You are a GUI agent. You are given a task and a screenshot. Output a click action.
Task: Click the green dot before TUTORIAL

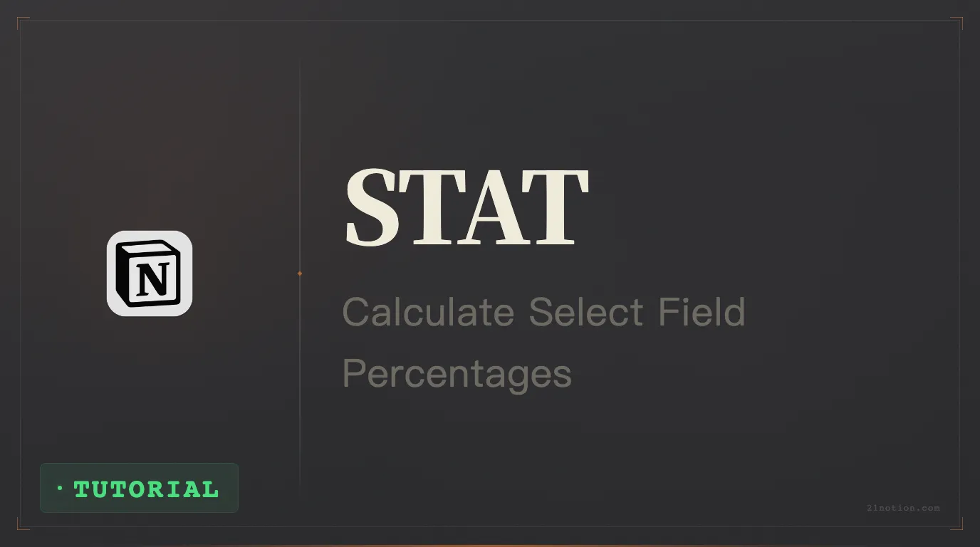60,489
